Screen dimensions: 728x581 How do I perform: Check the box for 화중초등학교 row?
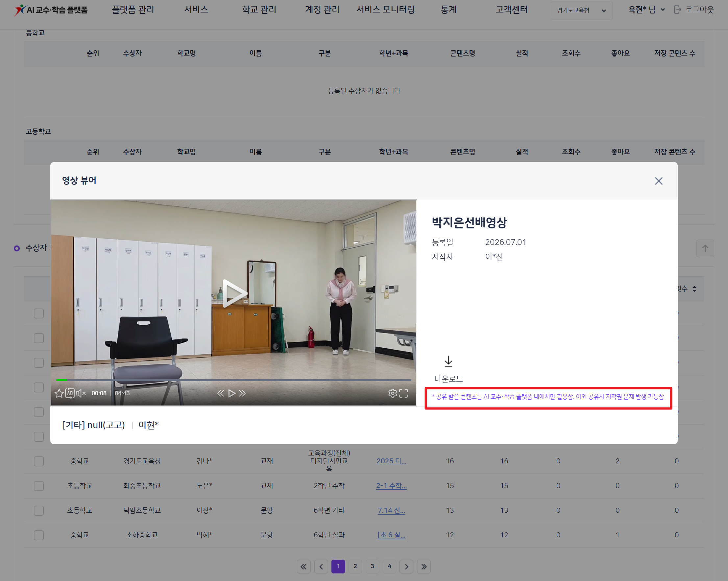[x=39, y=486]
